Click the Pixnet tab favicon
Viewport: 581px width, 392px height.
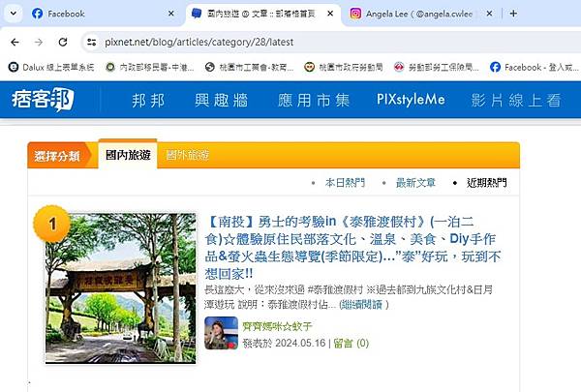(197, 14)
